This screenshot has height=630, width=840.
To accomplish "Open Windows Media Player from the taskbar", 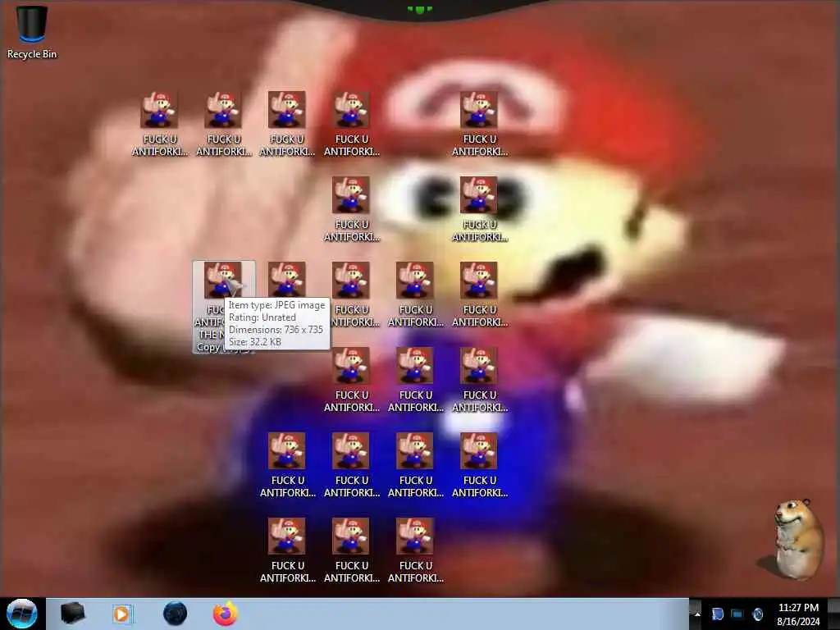I will pos(123,614).
